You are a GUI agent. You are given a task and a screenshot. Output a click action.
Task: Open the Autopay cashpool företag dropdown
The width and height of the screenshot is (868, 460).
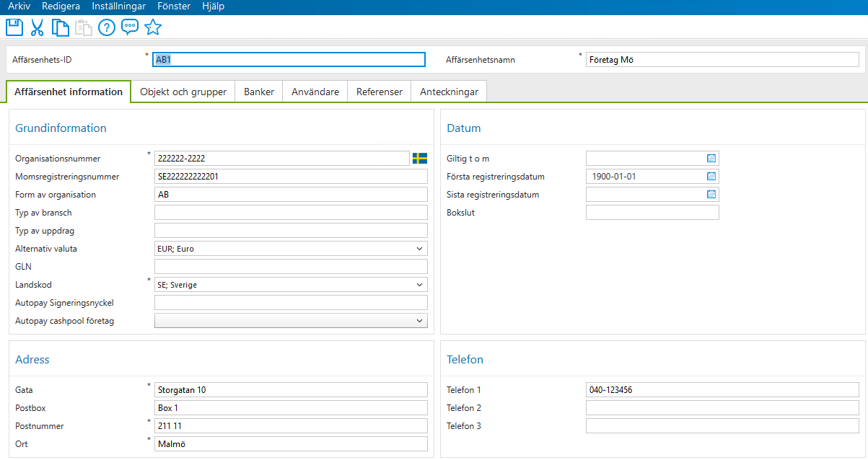(x=421, y=320)
